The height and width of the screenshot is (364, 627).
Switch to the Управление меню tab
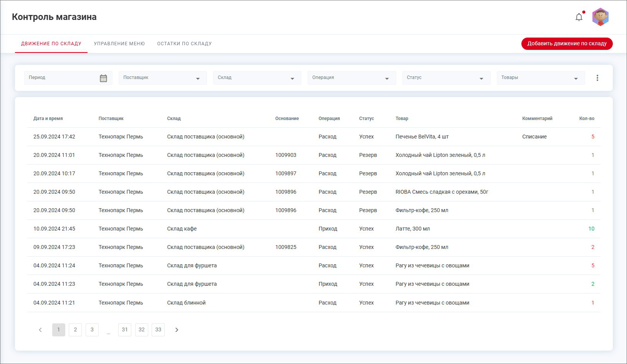(x=119, y=44)
